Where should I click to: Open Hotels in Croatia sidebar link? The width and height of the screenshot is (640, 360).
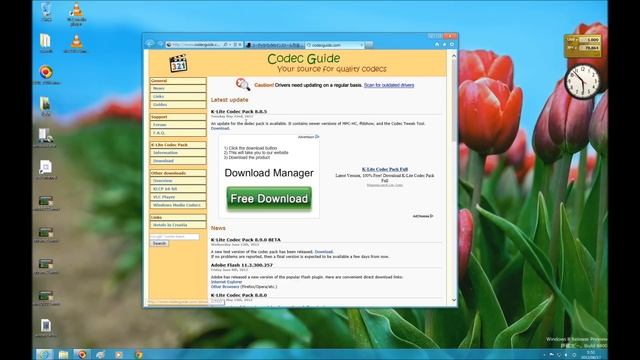[178, 225]
